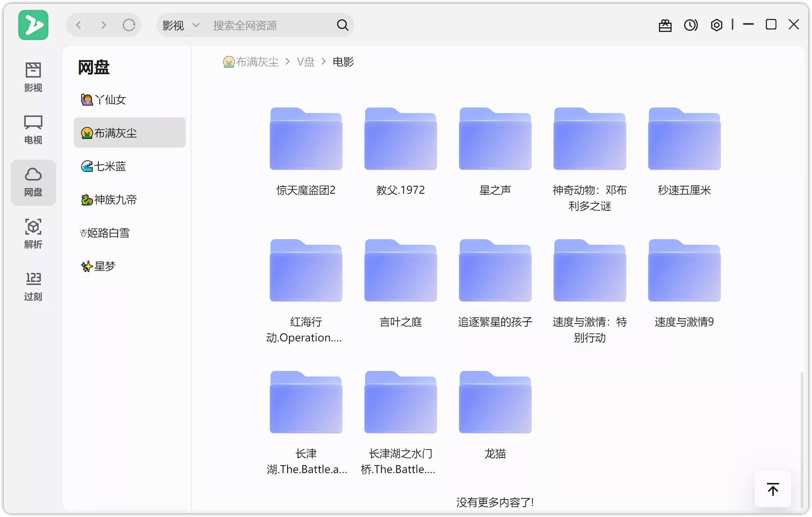The height and width of the screenshot is (517, 812).
Task: Navigate back with the back arrow
Action: coord(78,25)
